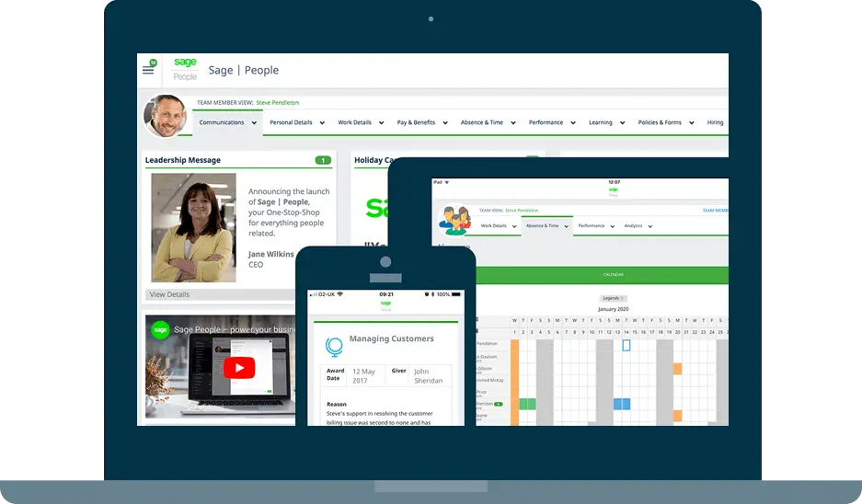
Task: Expand the laptop Work Details dropdown arrow
Action: pyautogui.click(x=382, y=123)
